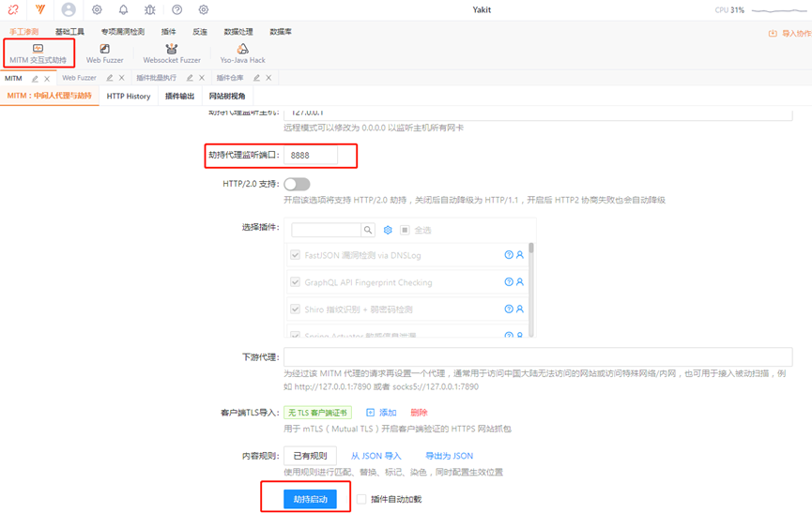Show help for GraphQL API Fingerprint plugin
Screen dimensions: 812x513
coord(509,282)
